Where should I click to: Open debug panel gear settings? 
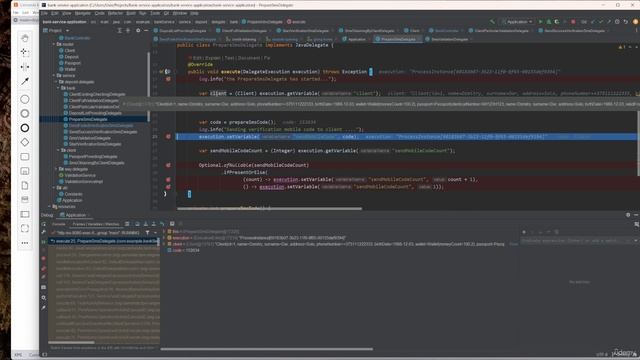(628, 215)
